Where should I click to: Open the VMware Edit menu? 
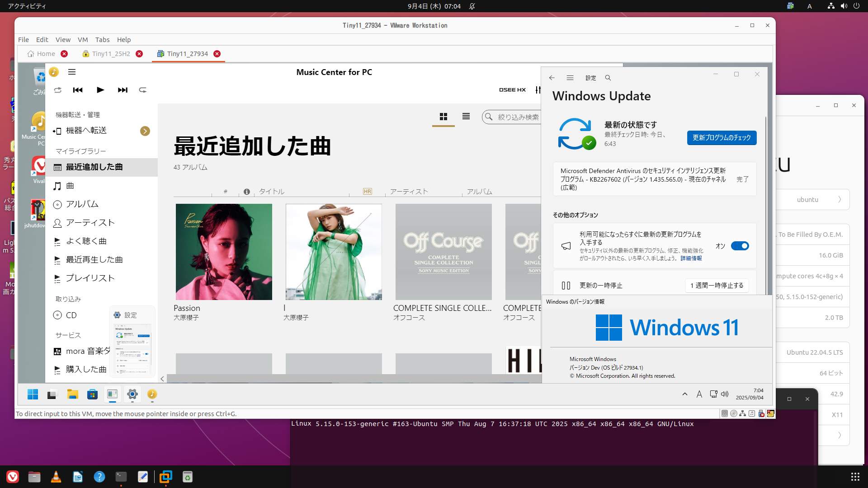[42, 40]
